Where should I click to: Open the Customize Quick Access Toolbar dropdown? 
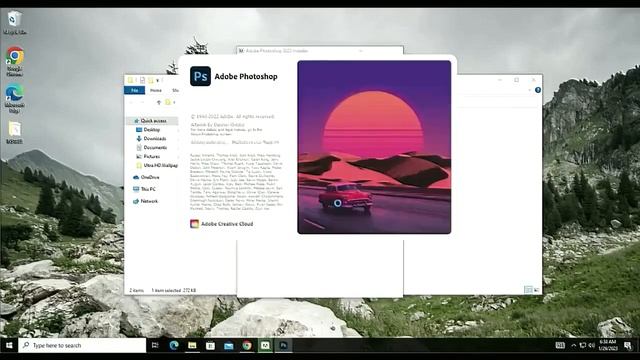(x=158, y=80)
